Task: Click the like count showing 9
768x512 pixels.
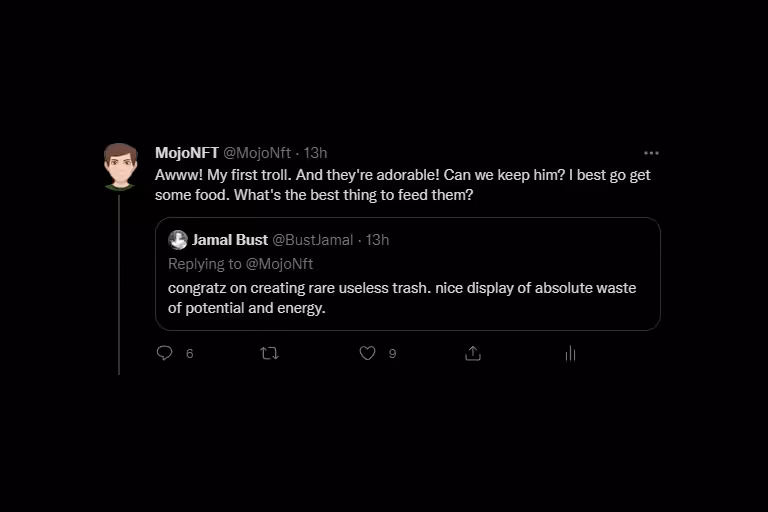Action: (x=392, y=354)
